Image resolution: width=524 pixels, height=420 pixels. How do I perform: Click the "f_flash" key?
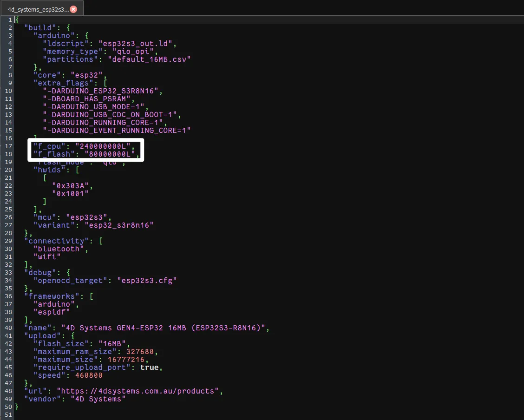click(x=54, y=154)
